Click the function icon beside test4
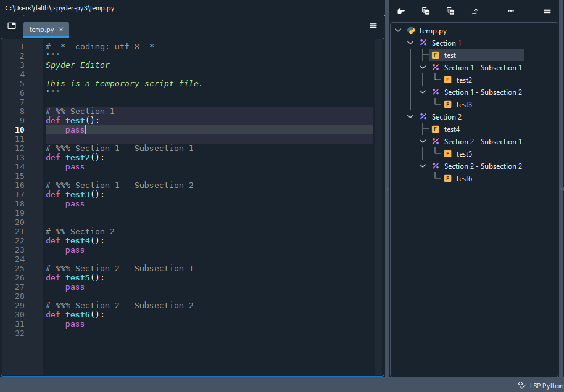This screenshot has height=392, width=564. pos(436,129)
